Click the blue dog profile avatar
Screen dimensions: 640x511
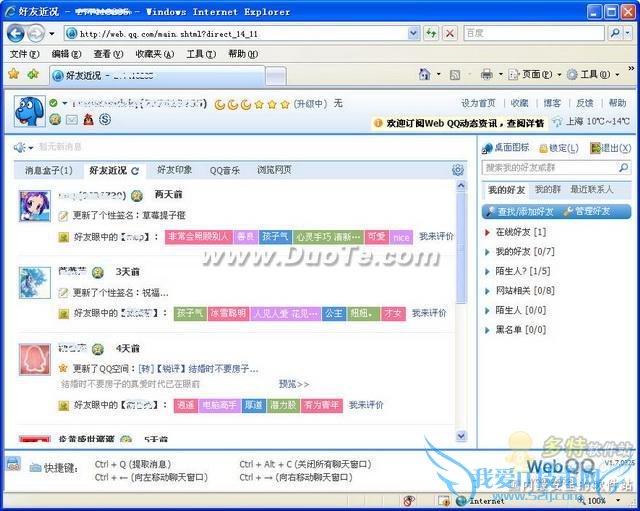29,111
